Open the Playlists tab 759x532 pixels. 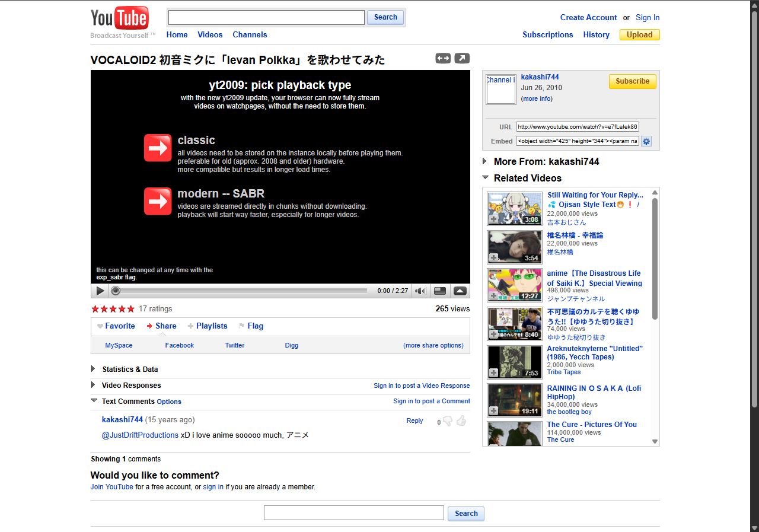click(212, 326)
